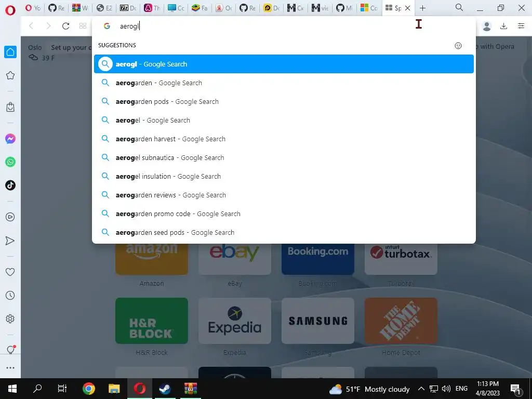The image size is (532, 399).
Task: Open My Flow arrow icon in sidebar
Action: click(10, 241)
